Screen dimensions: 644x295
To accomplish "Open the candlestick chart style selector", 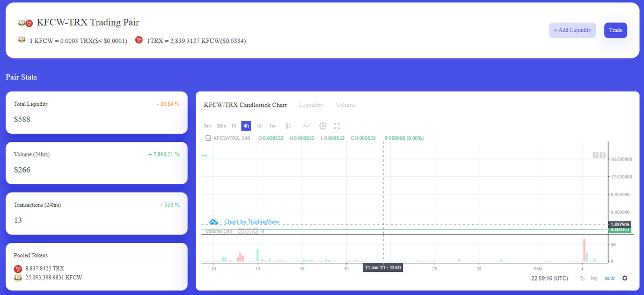I will click(288, 126).
